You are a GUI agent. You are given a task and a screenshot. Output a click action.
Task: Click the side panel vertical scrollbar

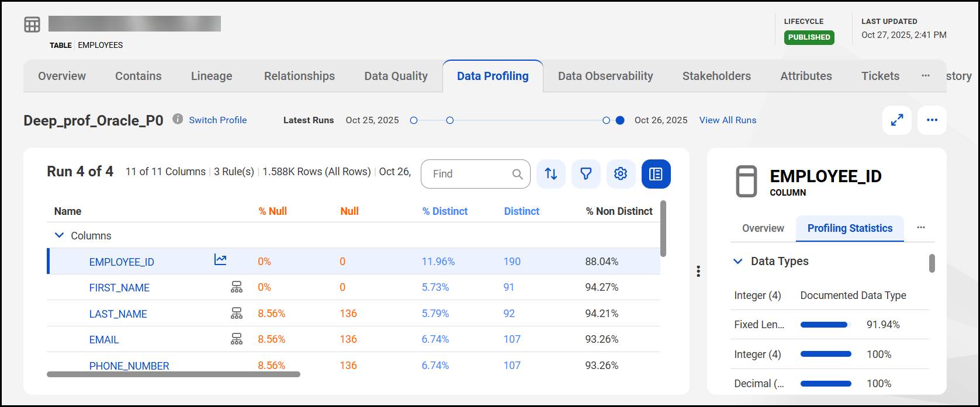click(932, 263)
